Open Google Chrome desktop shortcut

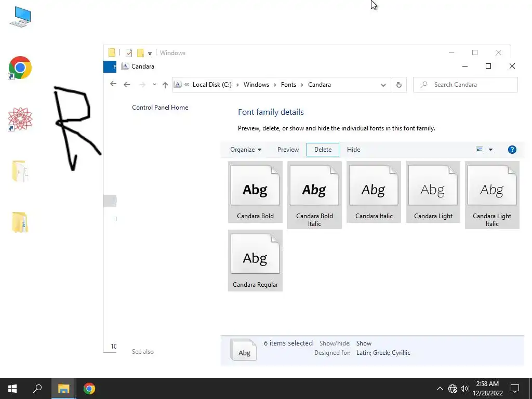pyautogui.click(x=20, y=68)
